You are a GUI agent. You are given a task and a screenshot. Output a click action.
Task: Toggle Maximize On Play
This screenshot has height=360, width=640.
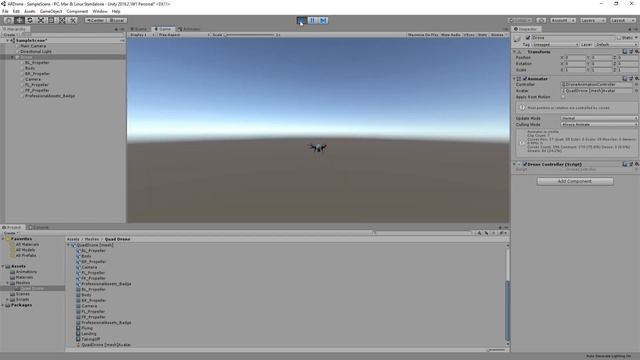pyautogui.click(x=423, y=35)
